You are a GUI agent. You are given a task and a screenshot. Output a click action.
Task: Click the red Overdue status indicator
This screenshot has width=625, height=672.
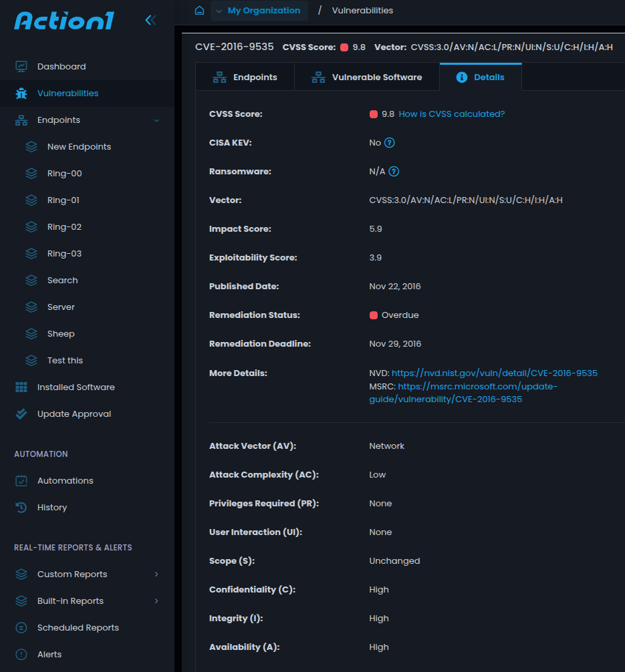pos(374,315)
